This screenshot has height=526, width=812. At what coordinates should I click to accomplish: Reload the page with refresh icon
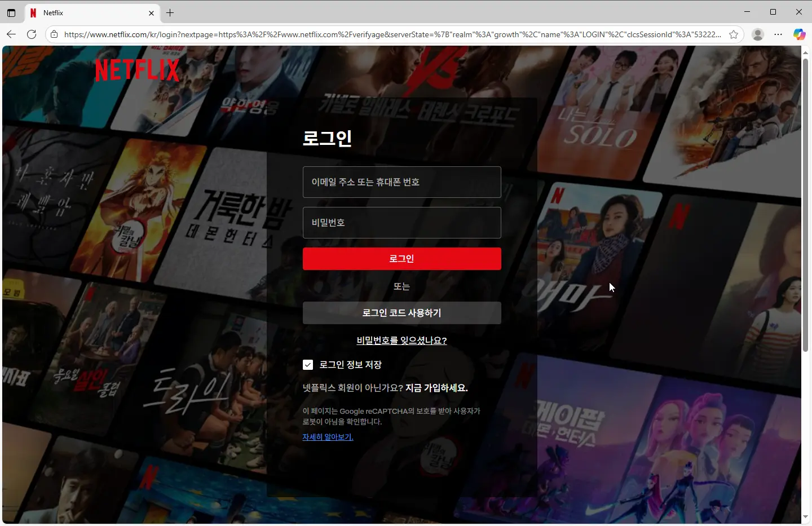(32, 34)
